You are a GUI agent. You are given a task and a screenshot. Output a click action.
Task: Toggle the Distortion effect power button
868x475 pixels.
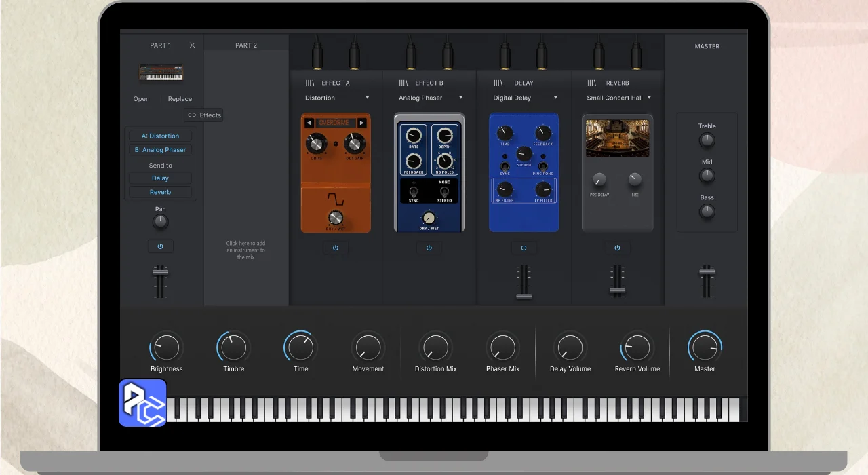click(336, 248)
